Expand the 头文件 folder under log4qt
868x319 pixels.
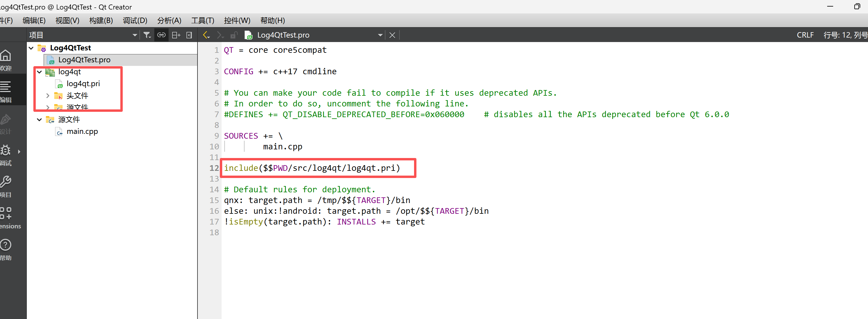coord(48,96)
